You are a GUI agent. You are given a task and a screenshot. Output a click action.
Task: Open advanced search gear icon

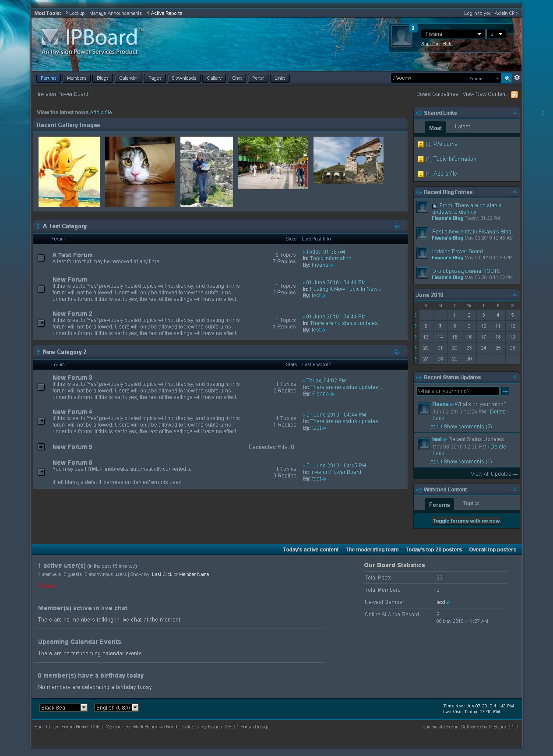(x=517, y=78)
